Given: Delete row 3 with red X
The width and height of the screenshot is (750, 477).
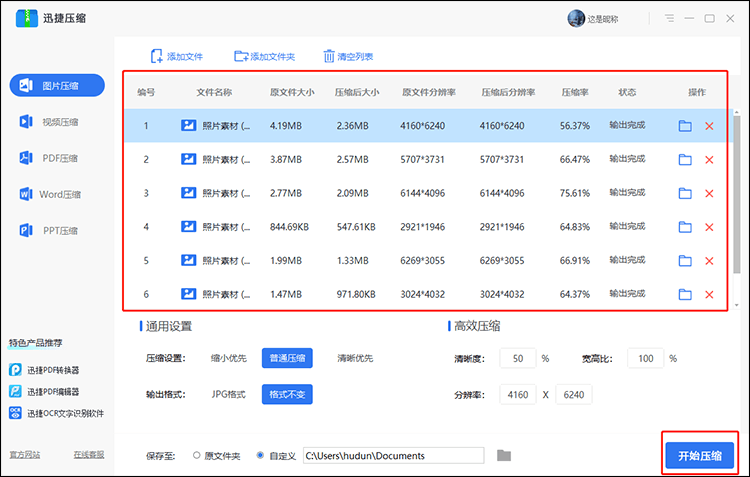Looking at the screenshot, I should [709, 194].
